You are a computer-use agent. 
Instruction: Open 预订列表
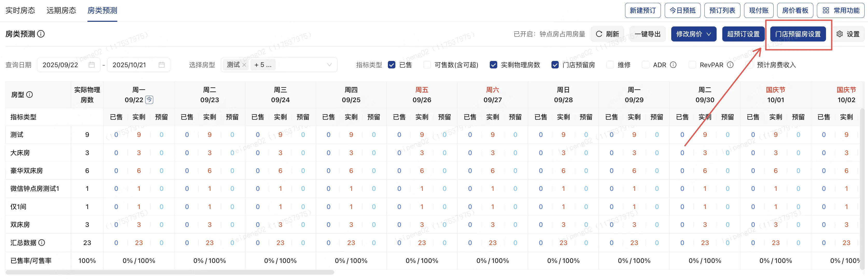pyautogui.click(x=722, y=10)
